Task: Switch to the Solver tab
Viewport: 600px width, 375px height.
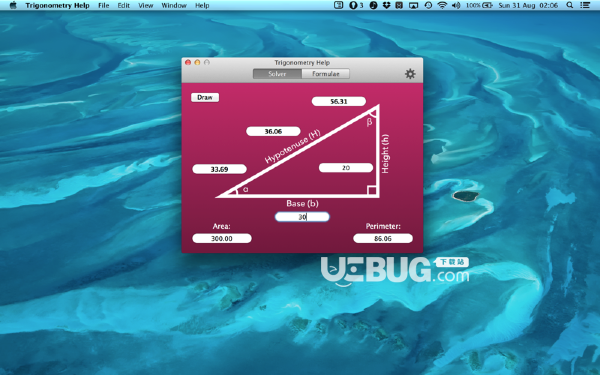Action: pyautogui.click(x=277, y=74)
